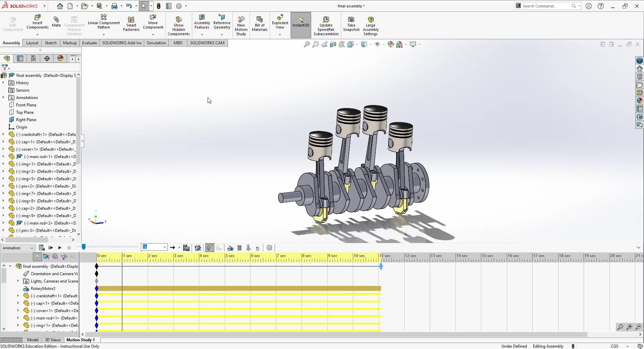The width and height of the screenshot is (644, 349).
Task: Open the playback speed 1x dropdown
Action: 164,247
